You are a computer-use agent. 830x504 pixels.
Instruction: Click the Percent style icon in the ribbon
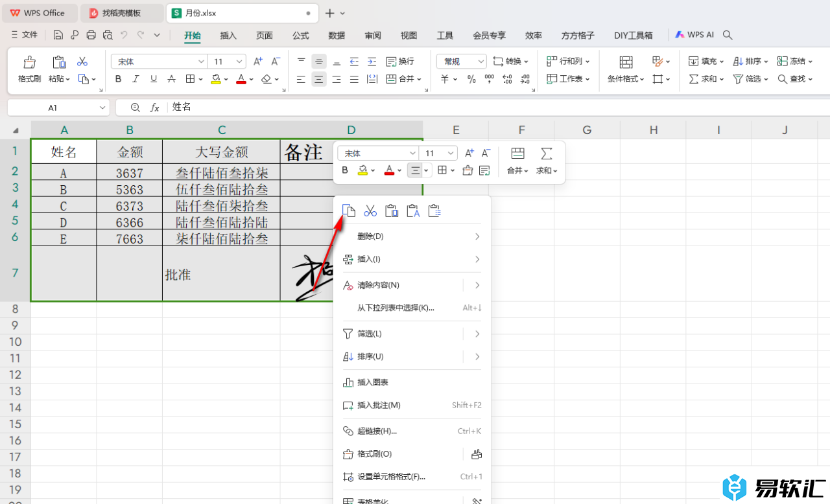click(471, 79)
